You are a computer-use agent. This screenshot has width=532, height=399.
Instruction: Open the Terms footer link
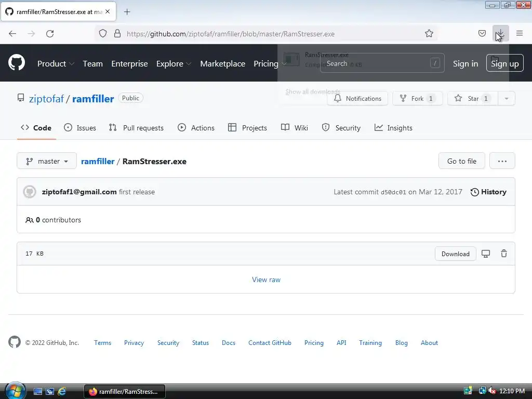point(102,343)
